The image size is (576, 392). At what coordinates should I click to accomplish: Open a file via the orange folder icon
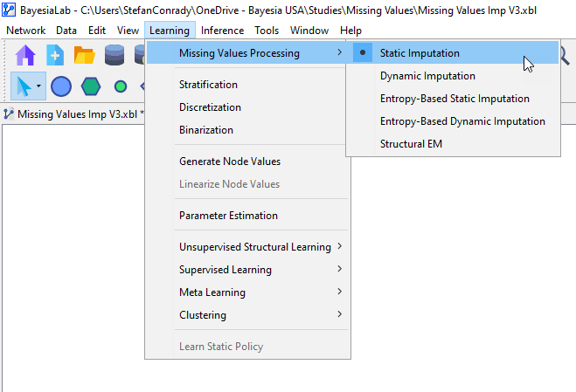[x=85, y=55]
